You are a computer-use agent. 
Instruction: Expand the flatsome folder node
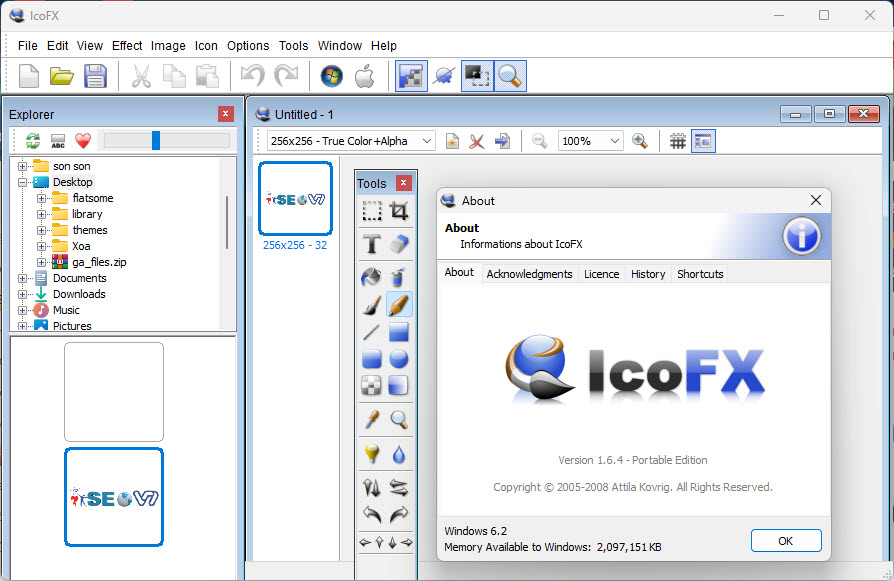pyautogui.click(x=41, y=198)
